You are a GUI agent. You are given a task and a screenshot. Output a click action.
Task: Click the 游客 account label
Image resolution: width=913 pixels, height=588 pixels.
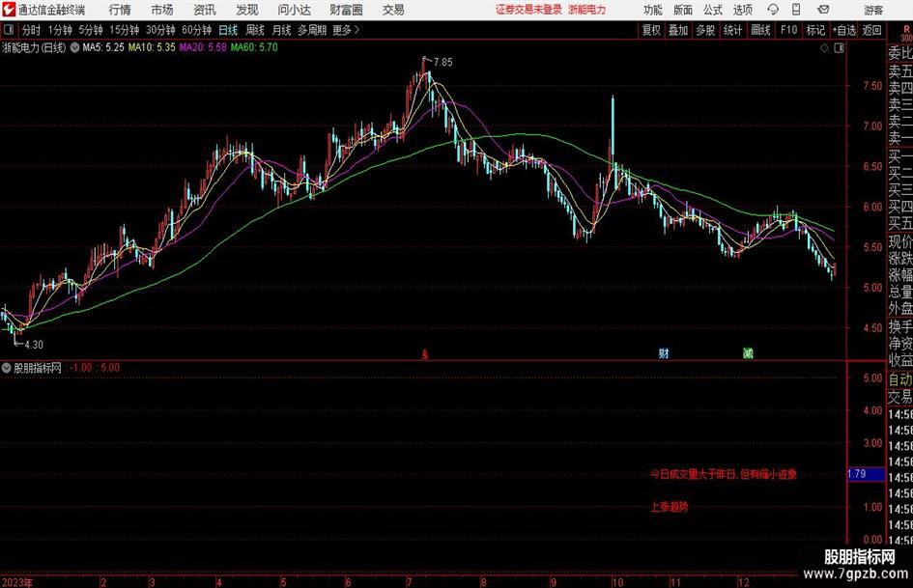(x=873, y=10)
